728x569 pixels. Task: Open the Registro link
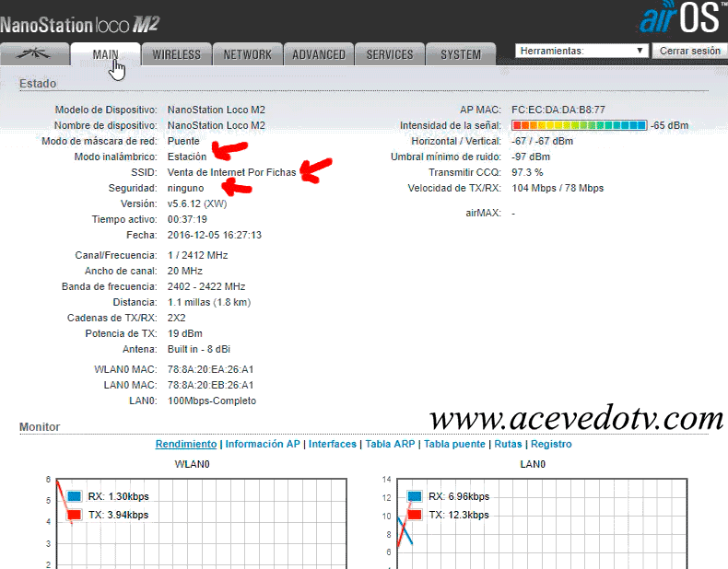(551, 444)
